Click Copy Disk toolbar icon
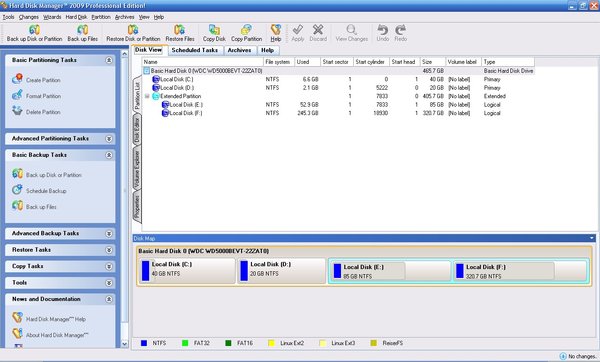The width and height of the screenshot is (600, 362). (214, 30)
